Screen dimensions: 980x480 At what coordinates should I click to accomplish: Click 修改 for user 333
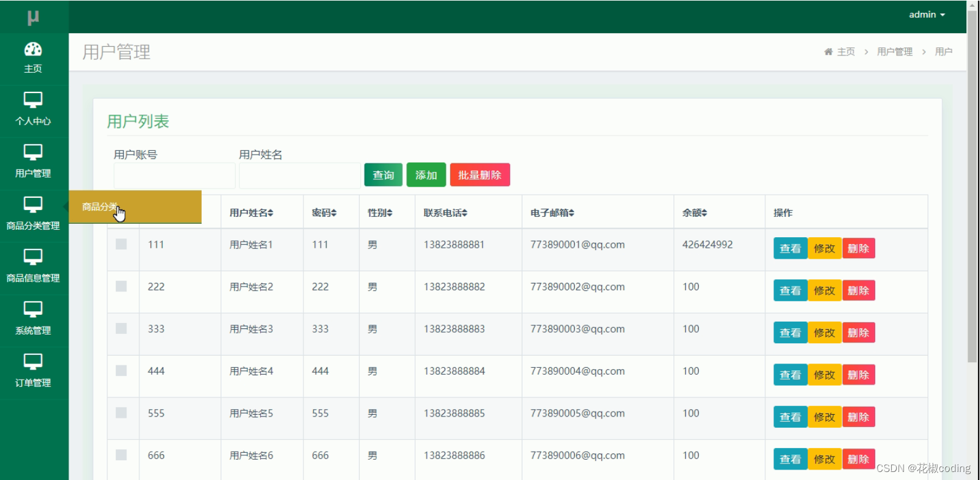tap(825, 333)
